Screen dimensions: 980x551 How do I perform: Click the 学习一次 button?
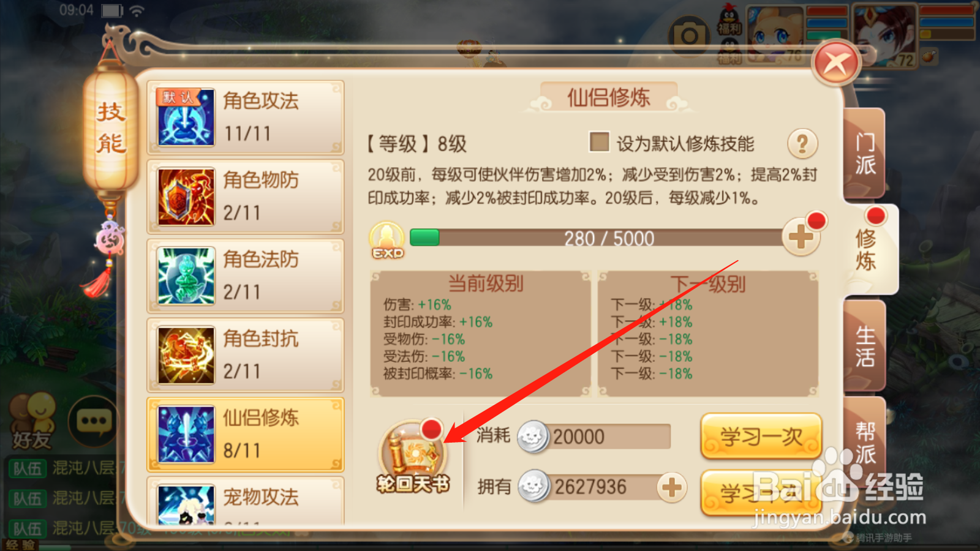pos(761,437)
